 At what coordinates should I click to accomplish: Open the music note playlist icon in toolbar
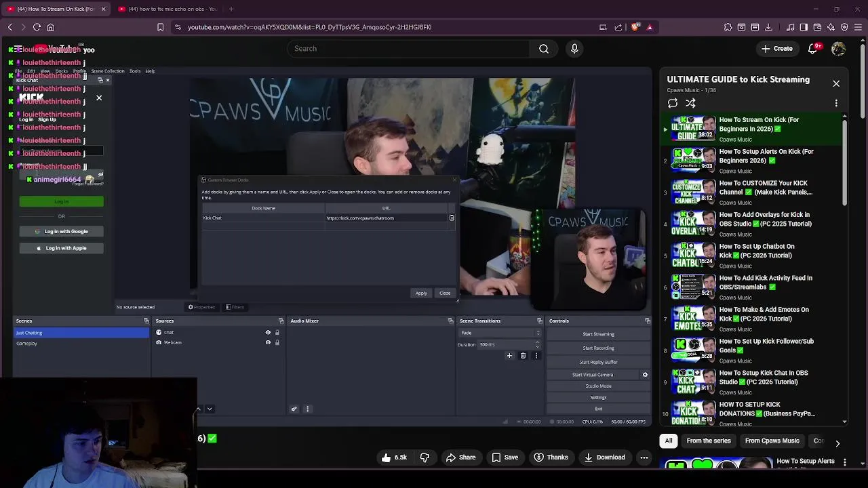(790, 27)
